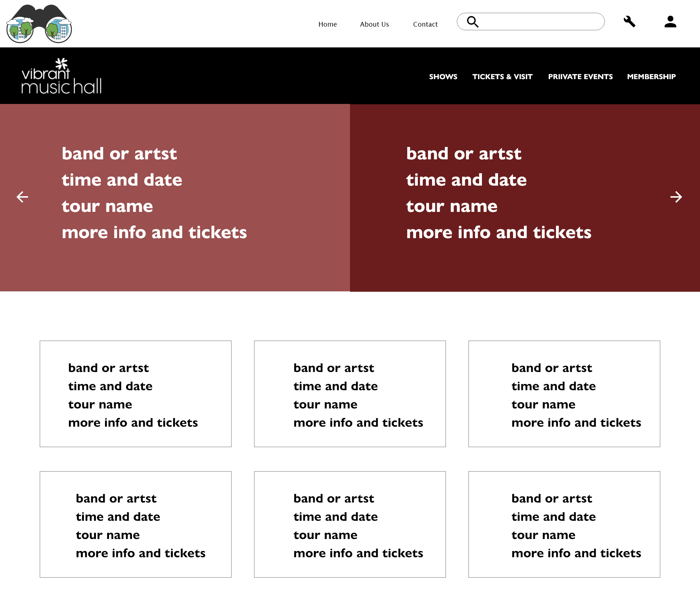The image size is (700, 601).
Task: Select the MEMBERSHIP navigation item
Action: (651, 77)
